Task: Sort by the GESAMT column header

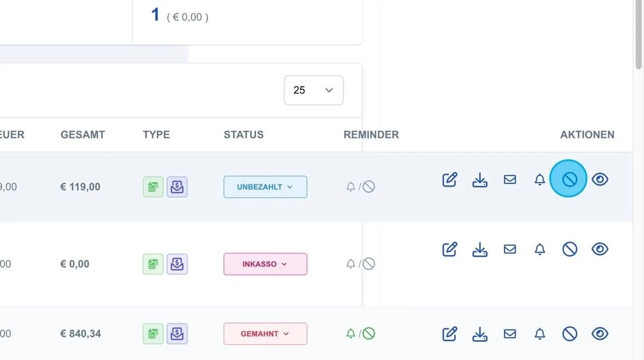Action: [x=83, y=134]
